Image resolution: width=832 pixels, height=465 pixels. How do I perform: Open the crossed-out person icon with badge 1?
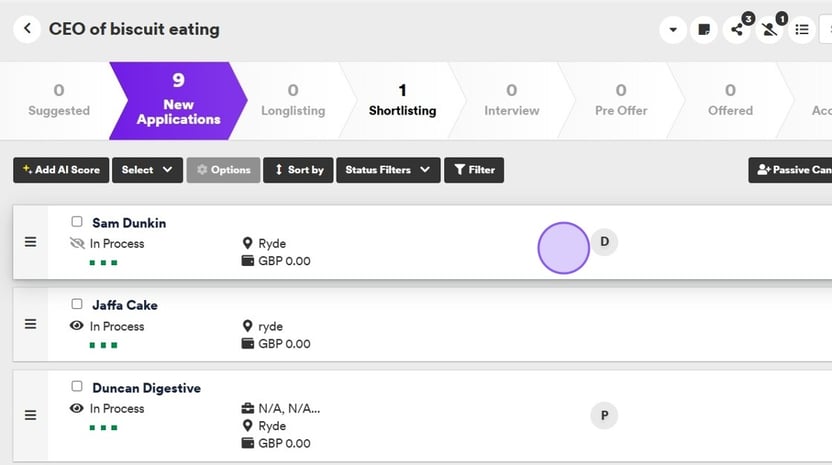[x=769, y=30]
